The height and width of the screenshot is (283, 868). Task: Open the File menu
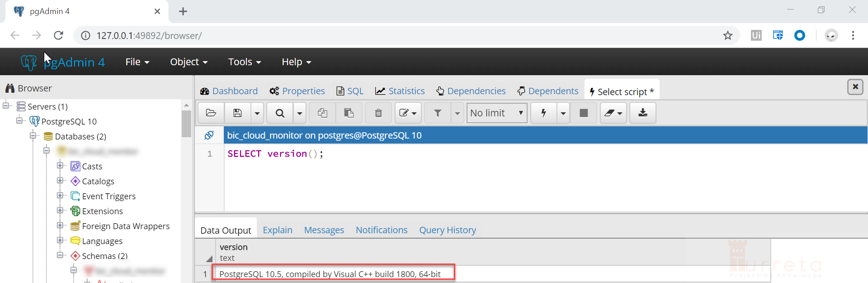click(x=137, y=62)
